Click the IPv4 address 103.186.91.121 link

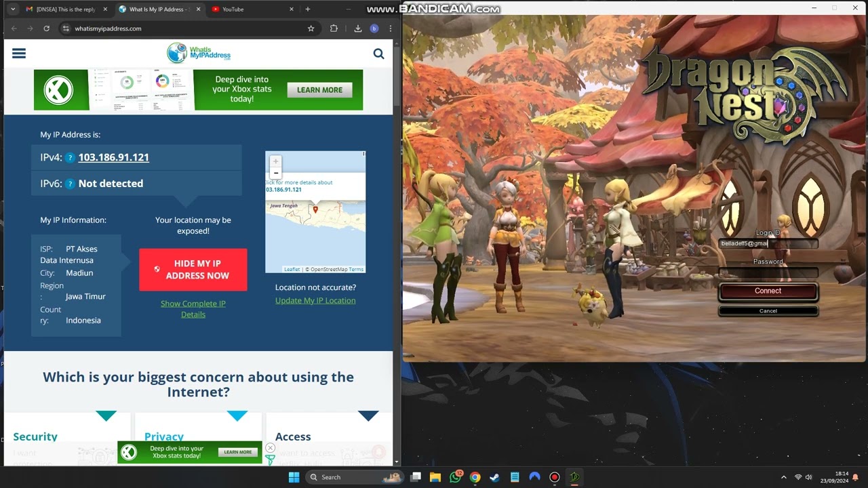point(114,157)
